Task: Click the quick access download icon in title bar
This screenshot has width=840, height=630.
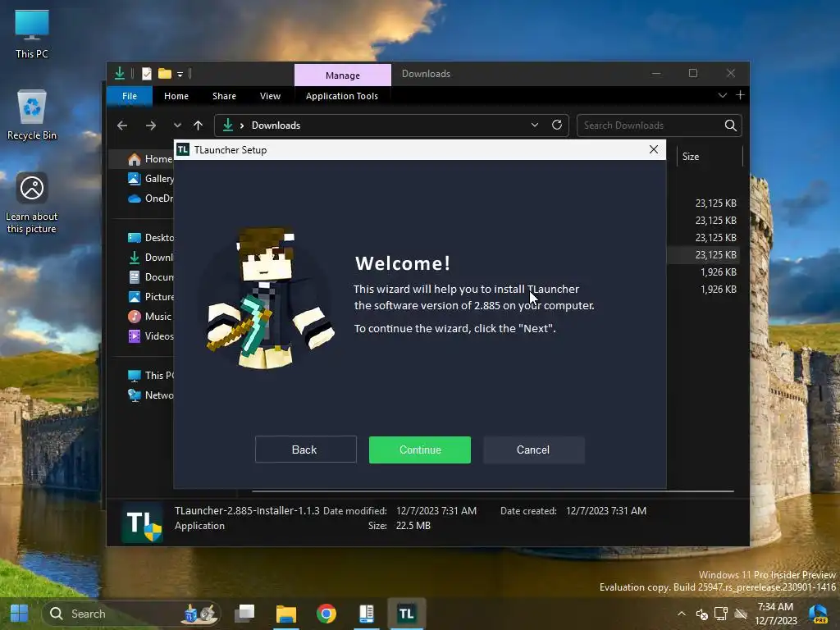Action: pos(120,73)
